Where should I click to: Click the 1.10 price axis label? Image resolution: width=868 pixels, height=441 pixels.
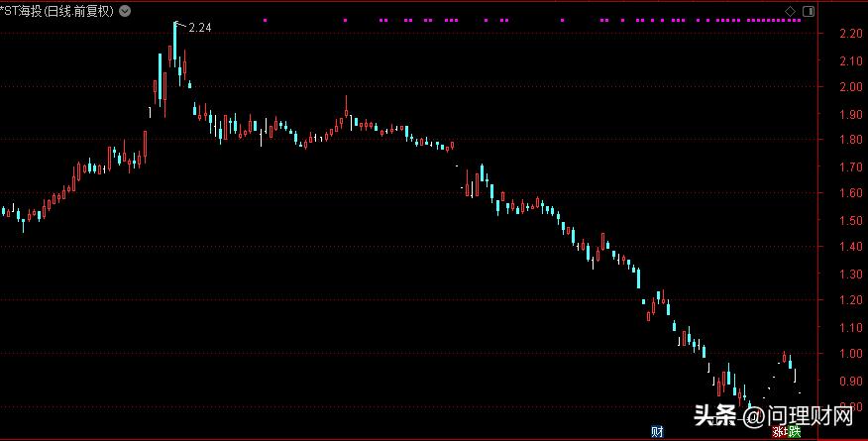(x=851, y=327)
